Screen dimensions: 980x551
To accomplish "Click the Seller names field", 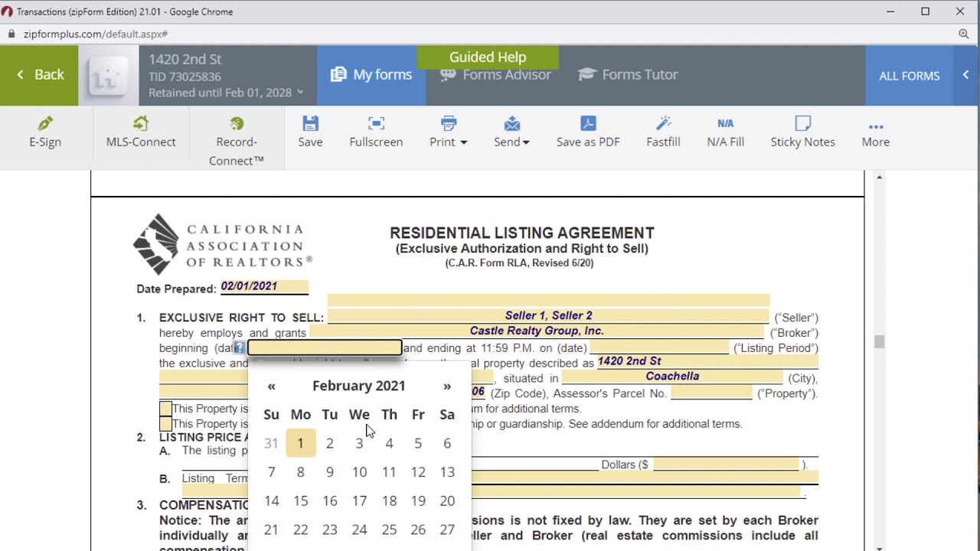I will coord(548,315).
